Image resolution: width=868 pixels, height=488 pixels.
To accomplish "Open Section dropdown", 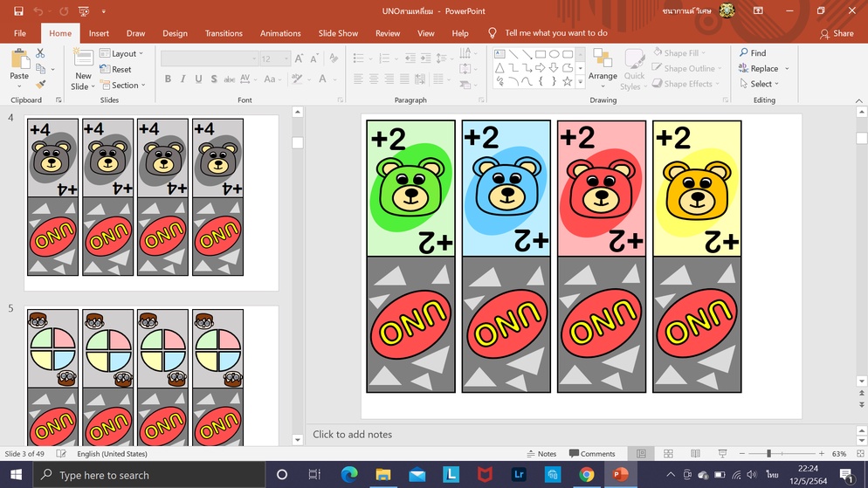I will [x=122, y=86].
